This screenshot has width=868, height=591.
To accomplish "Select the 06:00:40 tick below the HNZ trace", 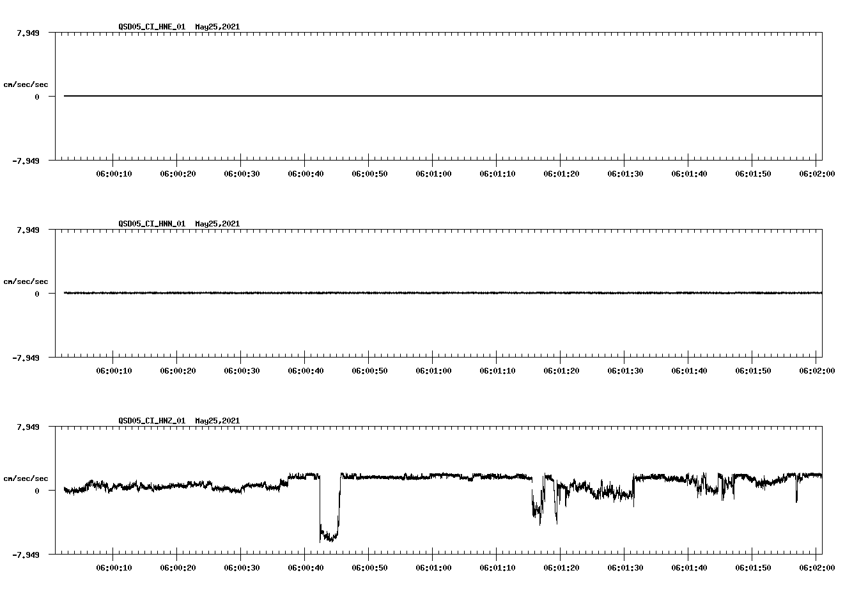I will (306, 567).
